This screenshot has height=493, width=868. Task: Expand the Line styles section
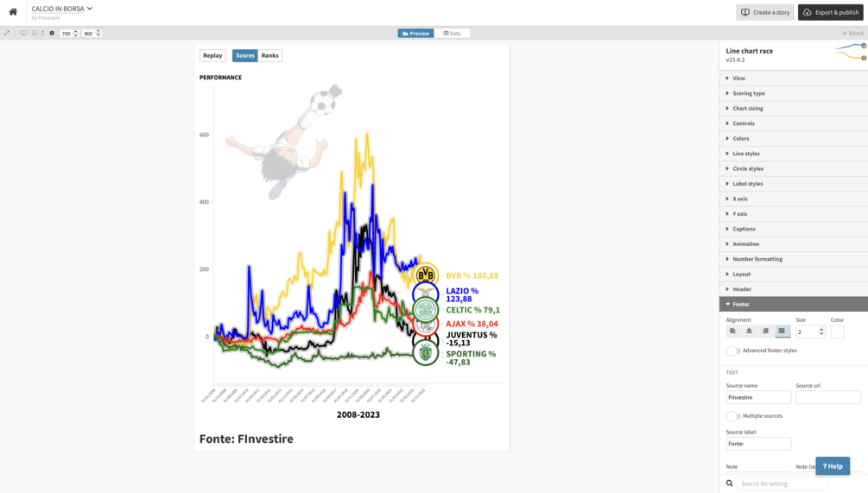pyautogui.click(x=794, y=154)
